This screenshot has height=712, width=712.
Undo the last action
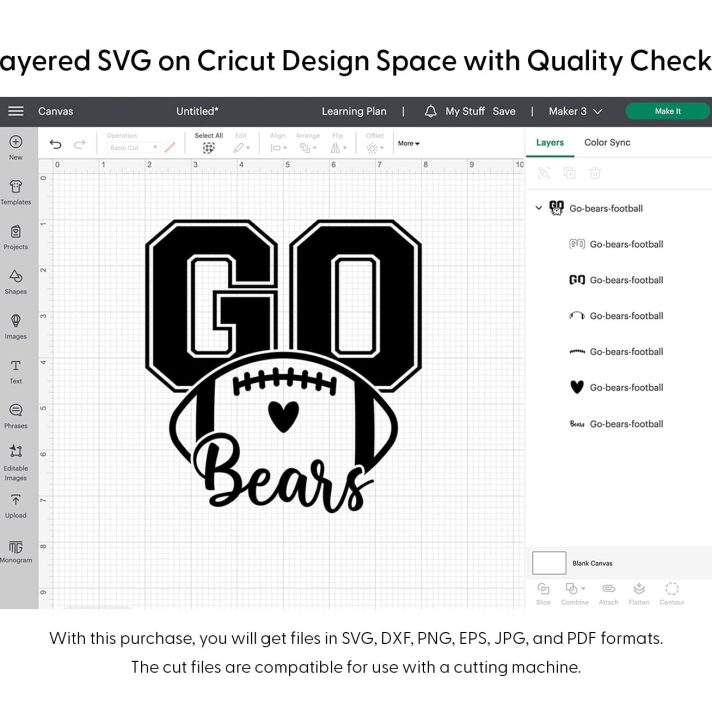[55, 144]
